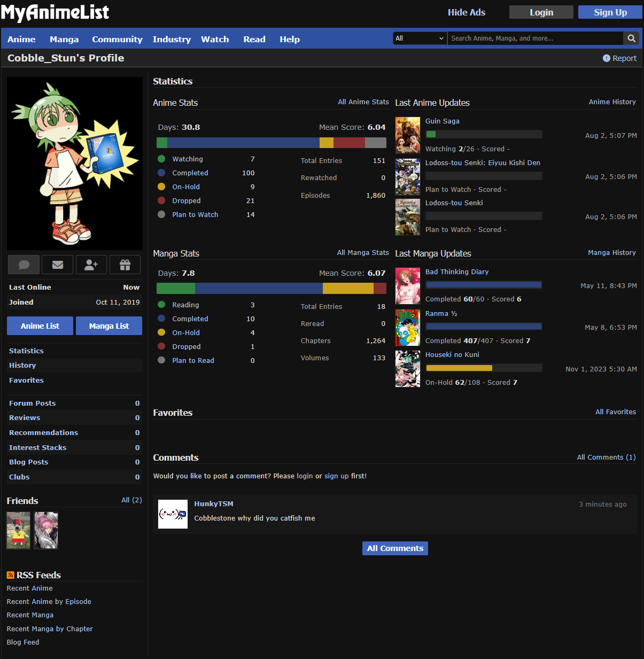Click the Report exclamation icon
The image size is (644, 659).
[607, 58]
